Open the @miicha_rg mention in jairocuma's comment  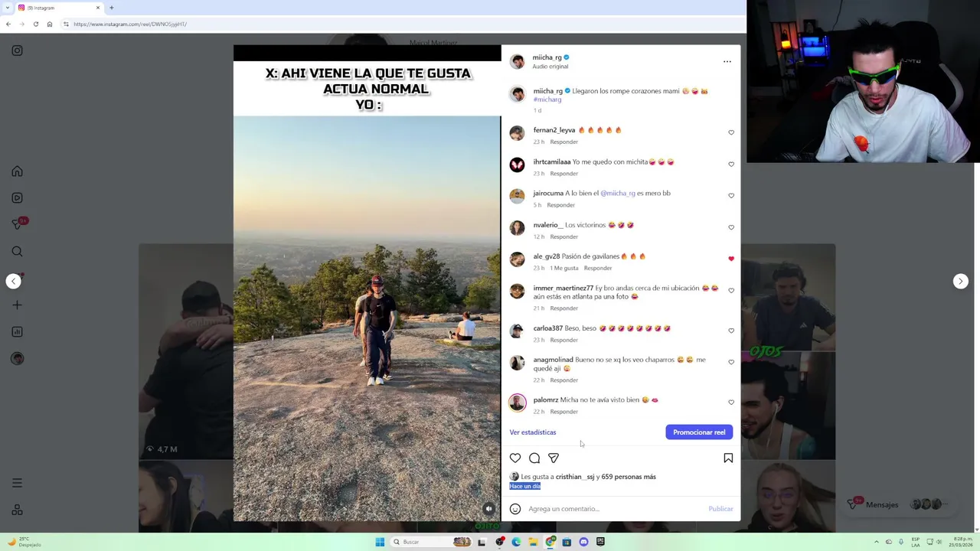(618, 194)
